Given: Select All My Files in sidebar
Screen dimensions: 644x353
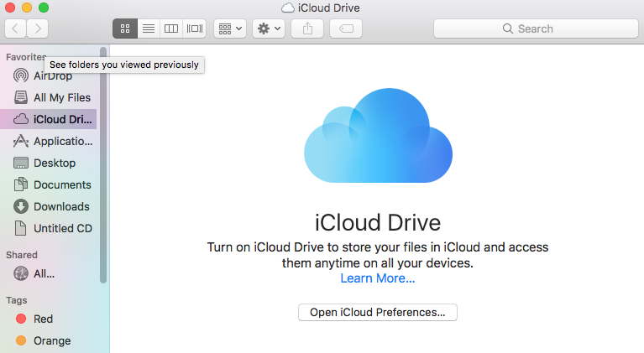Looking at the screenshot, I should [x=49, y=97].
